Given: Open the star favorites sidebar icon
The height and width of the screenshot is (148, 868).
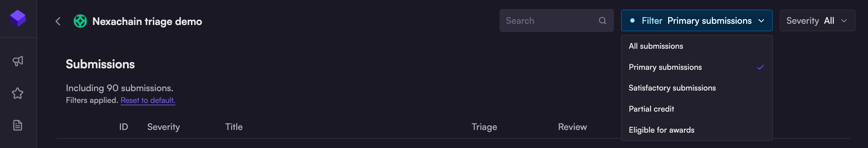Looking at the screenshot, I should pos(18,93).
